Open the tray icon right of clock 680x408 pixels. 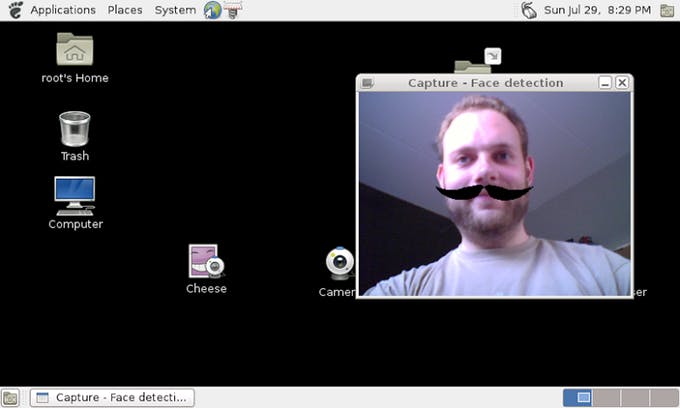667,10
